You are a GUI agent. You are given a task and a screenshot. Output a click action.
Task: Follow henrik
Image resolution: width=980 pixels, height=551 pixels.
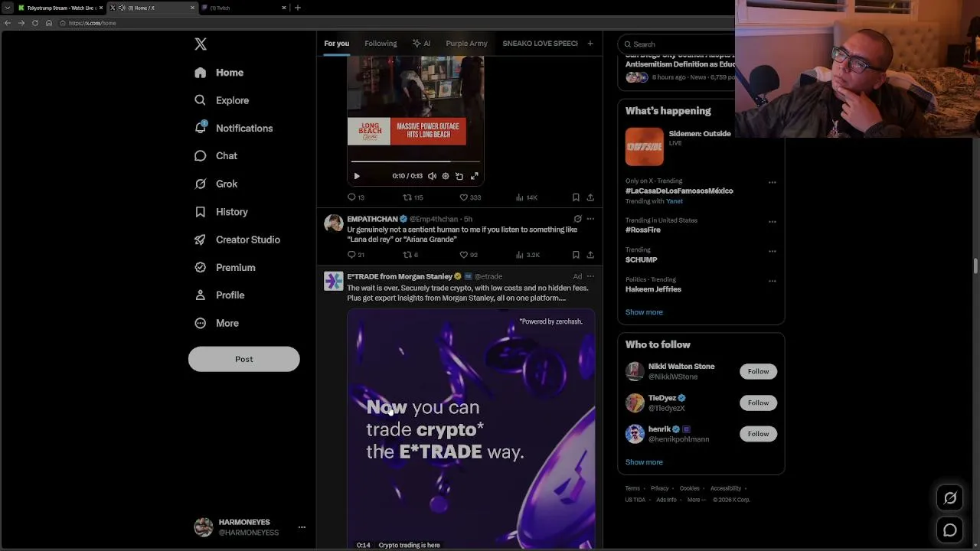point(758,434)
